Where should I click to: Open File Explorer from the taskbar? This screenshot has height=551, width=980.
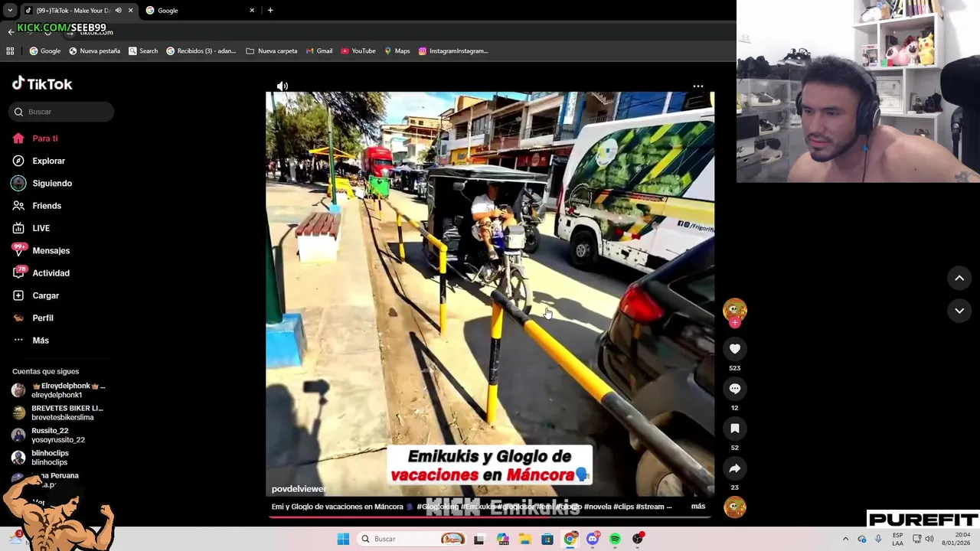coord(525,539)
